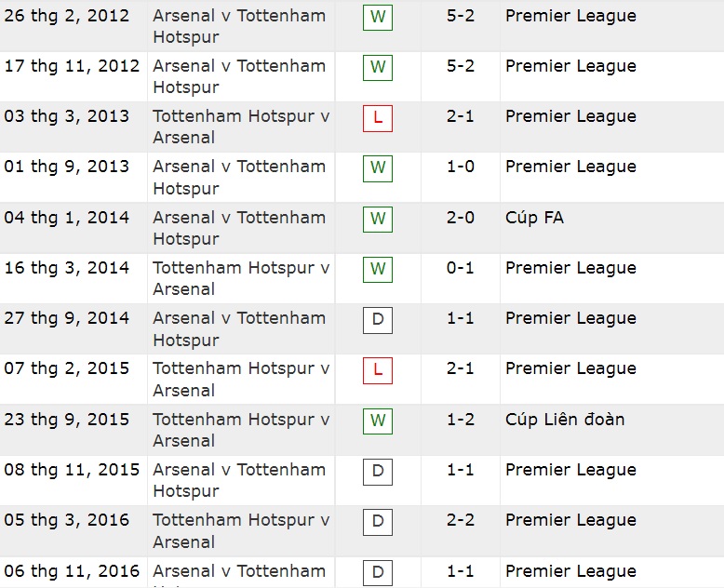Open the Tottenham Hotspur v Arsenal match on 03 thg 3, 2013

click(x=241, y=127)
